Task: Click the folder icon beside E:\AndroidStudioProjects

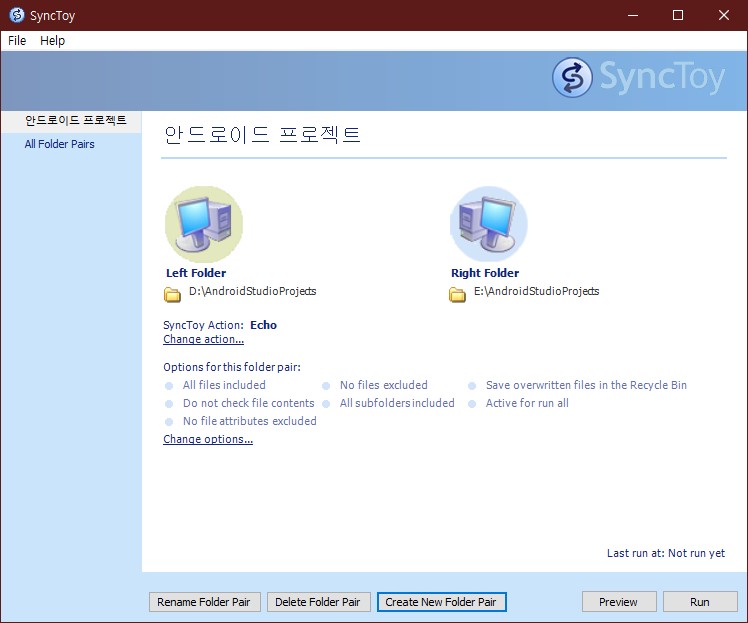Action: 457,294
